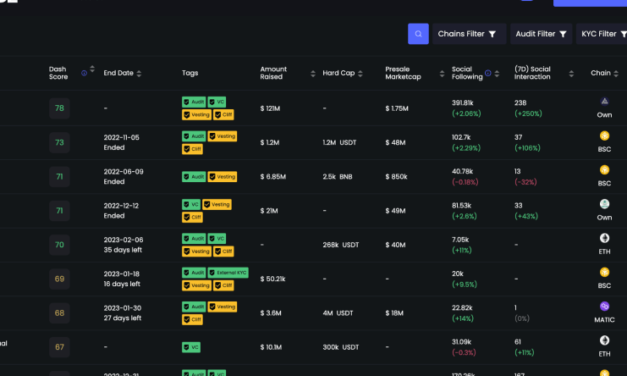This screenshot has width=627, height=376.
Task: Click BSC chain icon in 2022-06-09 row
Action: 605,170
